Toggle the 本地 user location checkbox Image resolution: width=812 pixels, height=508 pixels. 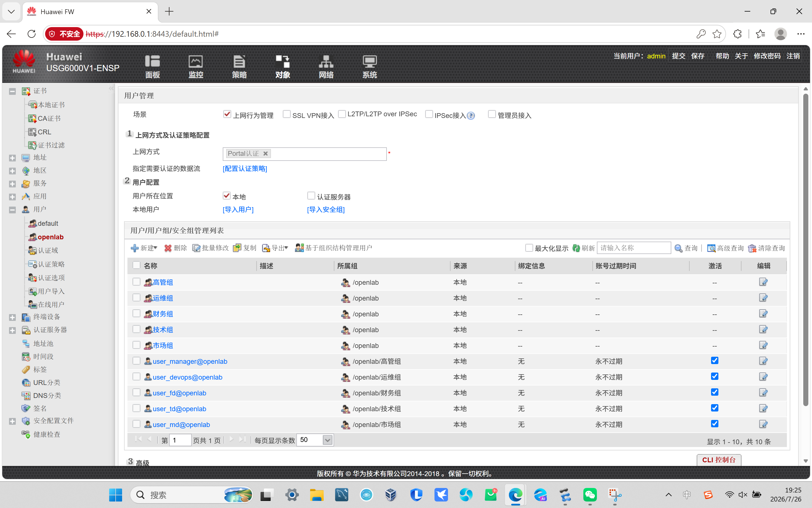click(227, 196)
